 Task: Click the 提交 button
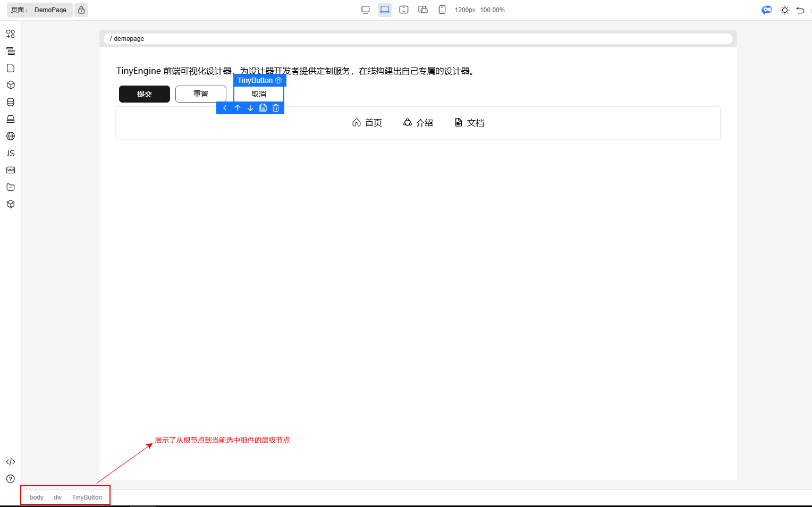[x=145, y=94]
